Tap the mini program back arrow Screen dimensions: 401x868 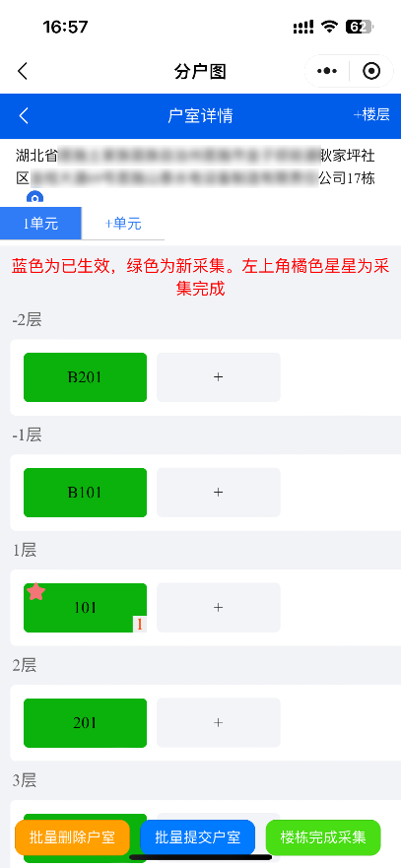(22, 71)
